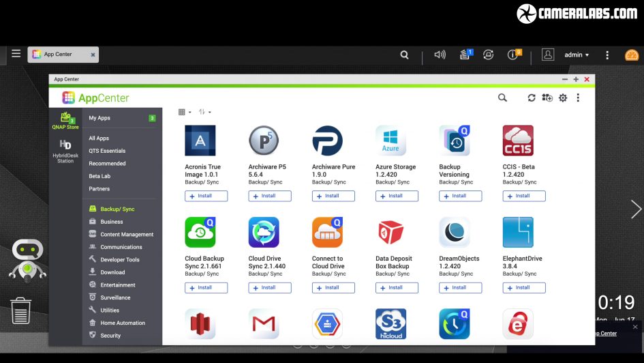This screenshot has height=363, width=644.
Task: Click the Acronis True Image app icon
Action: coord(200,141)
